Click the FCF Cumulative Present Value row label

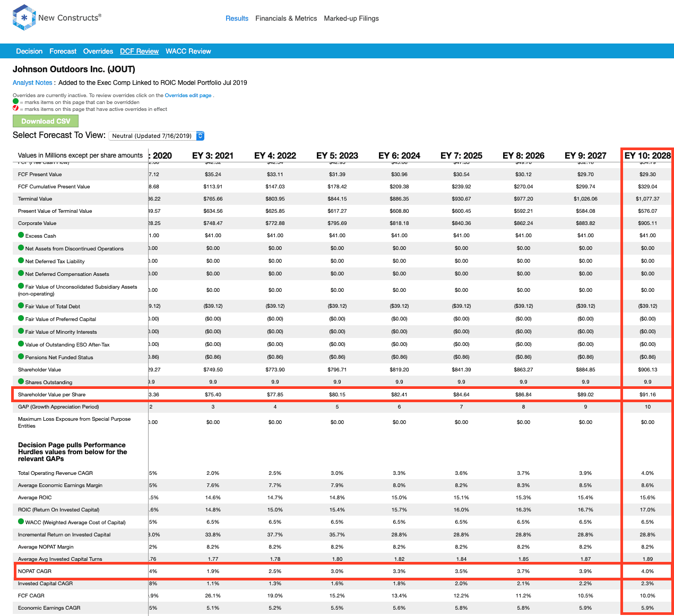click(x=54, y=187)
